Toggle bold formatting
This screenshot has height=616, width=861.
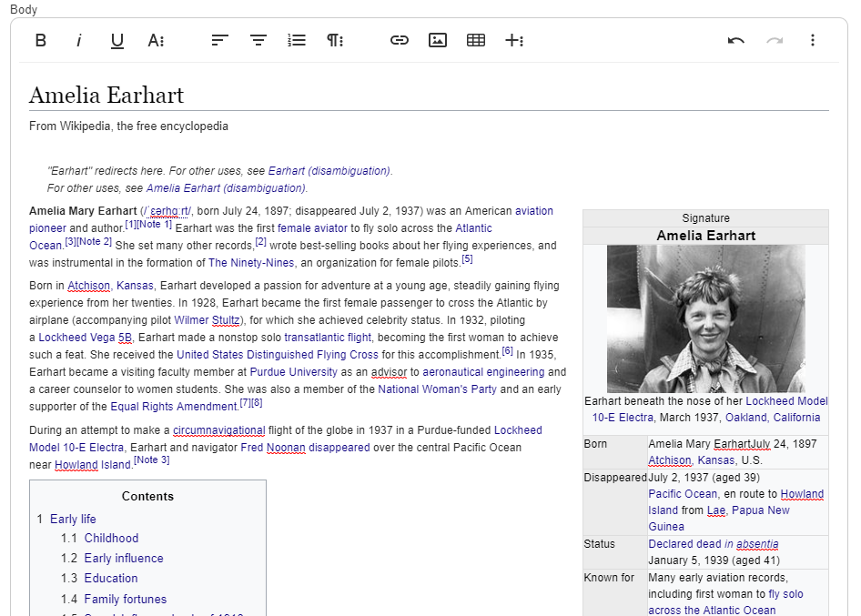point(41,40)
